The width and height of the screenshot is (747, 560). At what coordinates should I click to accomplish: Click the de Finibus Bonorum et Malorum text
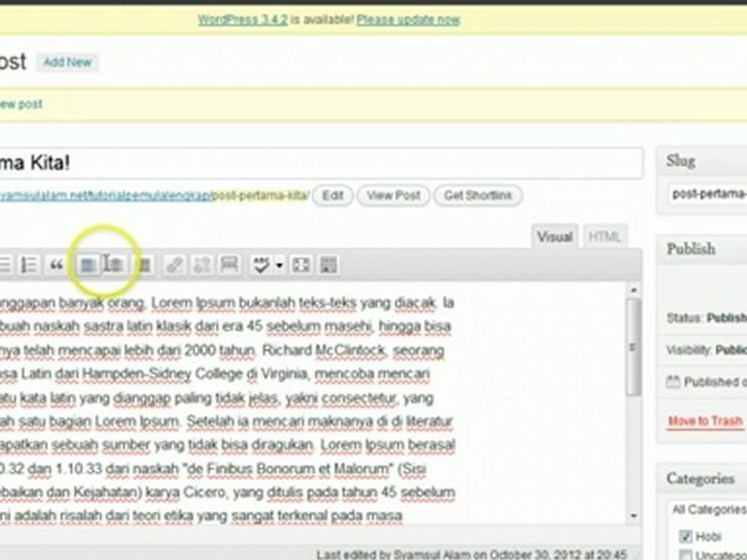[289, 469]
